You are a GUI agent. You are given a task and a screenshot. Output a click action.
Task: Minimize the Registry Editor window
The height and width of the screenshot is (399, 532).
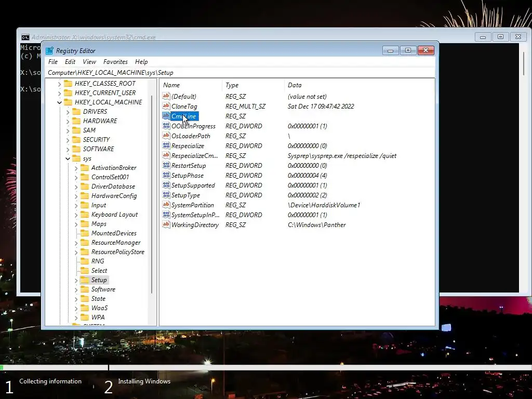click(391, 50)
